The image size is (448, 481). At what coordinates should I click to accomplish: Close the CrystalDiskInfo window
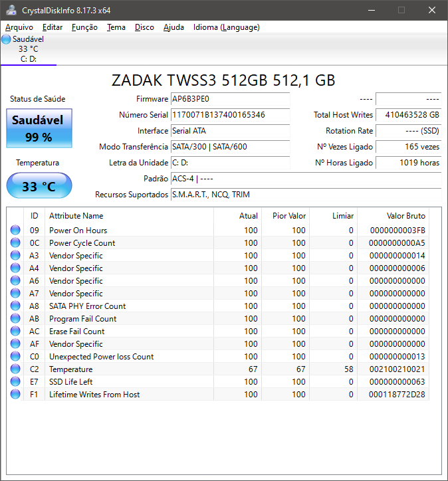tap(432, 10)
